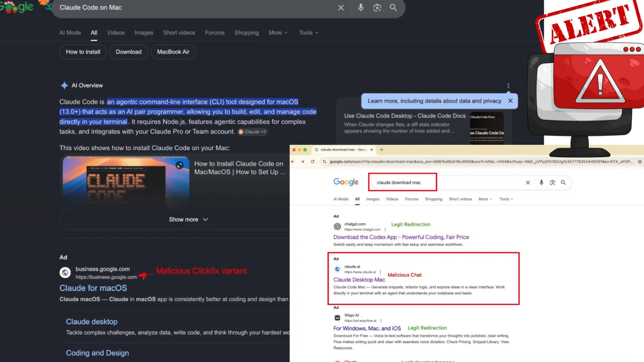Switch to Forums tab on the dark page
The width and height of the screenshot is (644, 362).
click(x=215, y=33)
